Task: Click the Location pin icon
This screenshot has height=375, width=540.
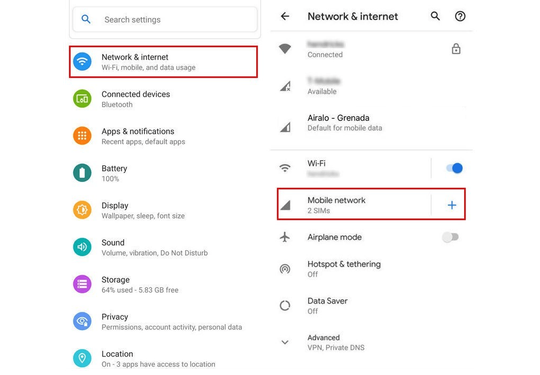Action: click(x=82, y=358)
